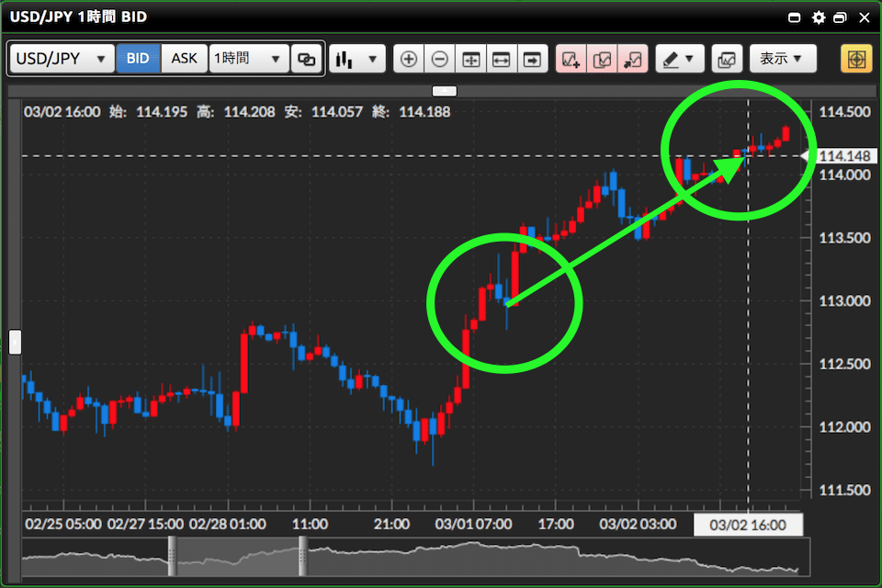Click the chart template icon left of 表示
Screen dimensions: 882x588
727,59
